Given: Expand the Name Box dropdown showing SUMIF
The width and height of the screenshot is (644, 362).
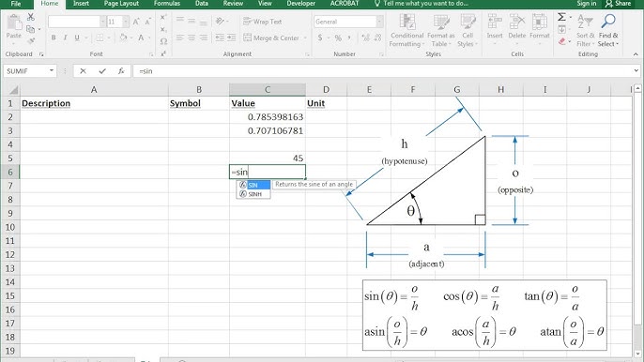Looking at the screenshot, I should click(52, 71).
